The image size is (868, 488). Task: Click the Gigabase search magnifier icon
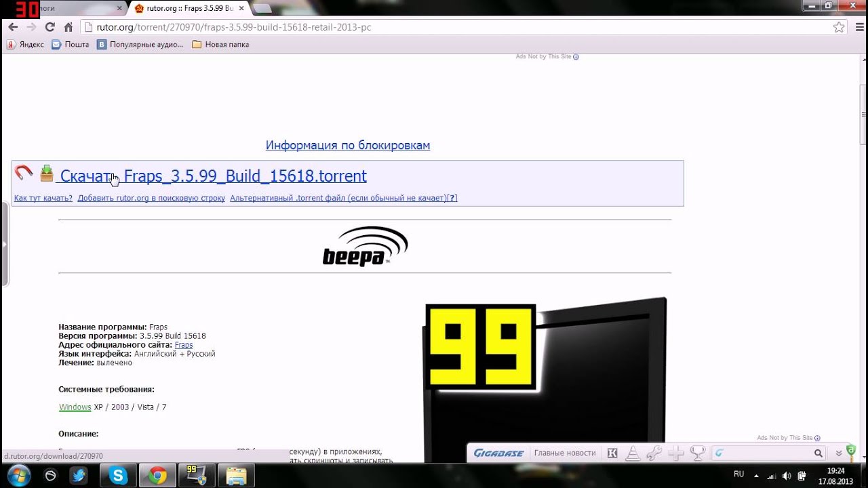pyautogui.click(x=818, y=453)
